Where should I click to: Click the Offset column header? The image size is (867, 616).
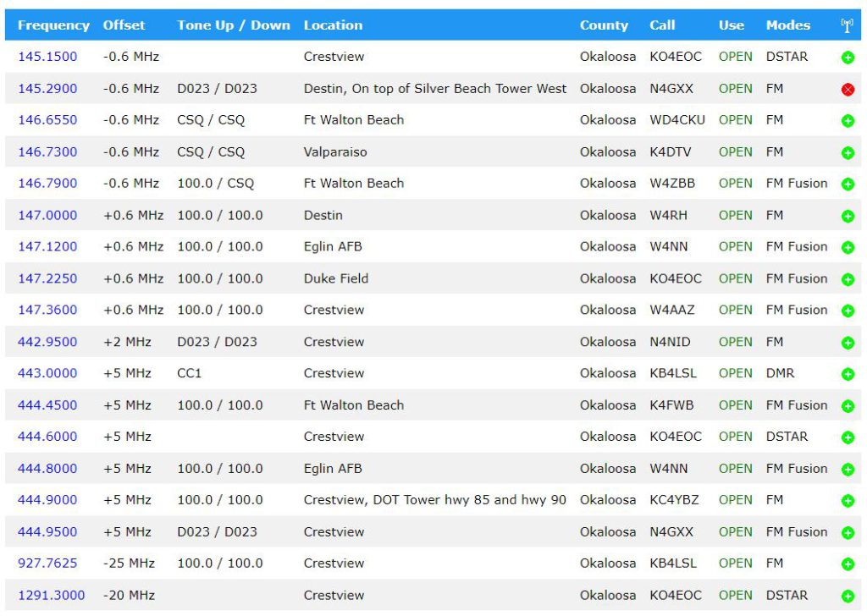coord(124,25)
